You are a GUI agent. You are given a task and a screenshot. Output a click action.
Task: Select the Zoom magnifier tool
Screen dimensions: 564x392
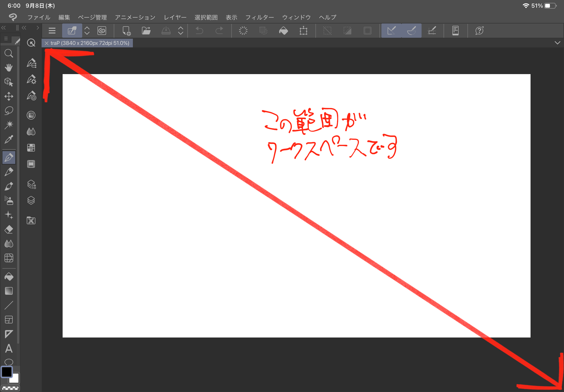pyautogui.click(x=9, y=53)
